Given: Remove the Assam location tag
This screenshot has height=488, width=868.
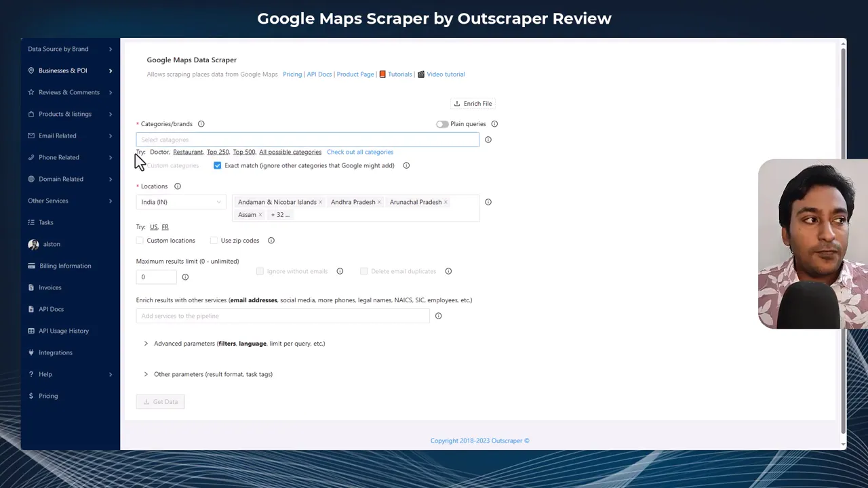Looking at the screenshot, I should [x=260, y=215].
